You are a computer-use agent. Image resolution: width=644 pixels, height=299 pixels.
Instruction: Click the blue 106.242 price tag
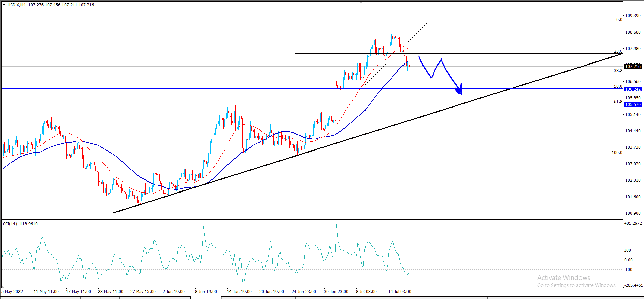(x=633, y=89)
